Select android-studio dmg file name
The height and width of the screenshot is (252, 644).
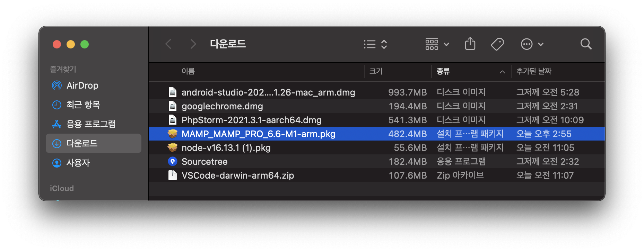[x=268, y=92]
